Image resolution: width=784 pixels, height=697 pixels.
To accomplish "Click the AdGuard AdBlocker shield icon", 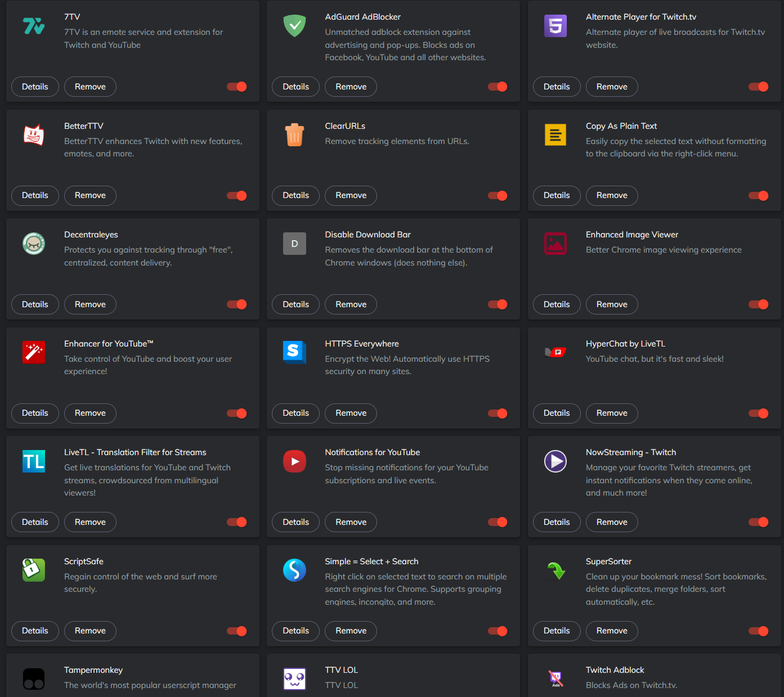I will pos(294,26).
